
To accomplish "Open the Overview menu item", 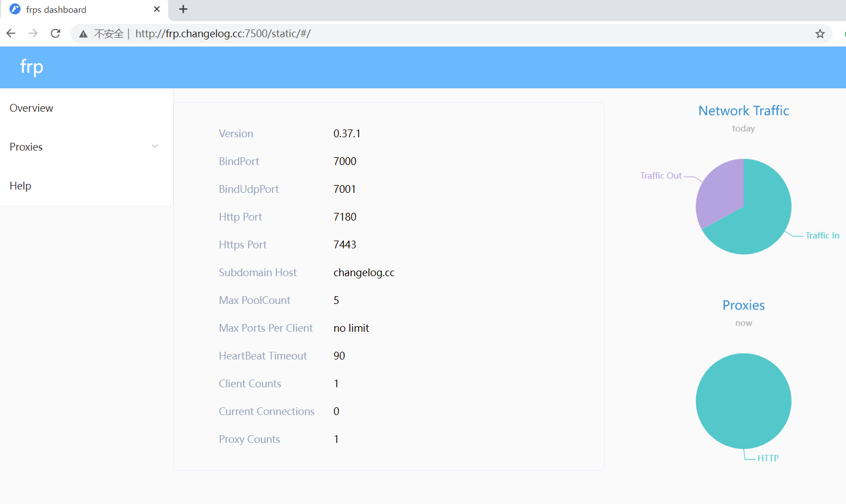I will 31,108.
